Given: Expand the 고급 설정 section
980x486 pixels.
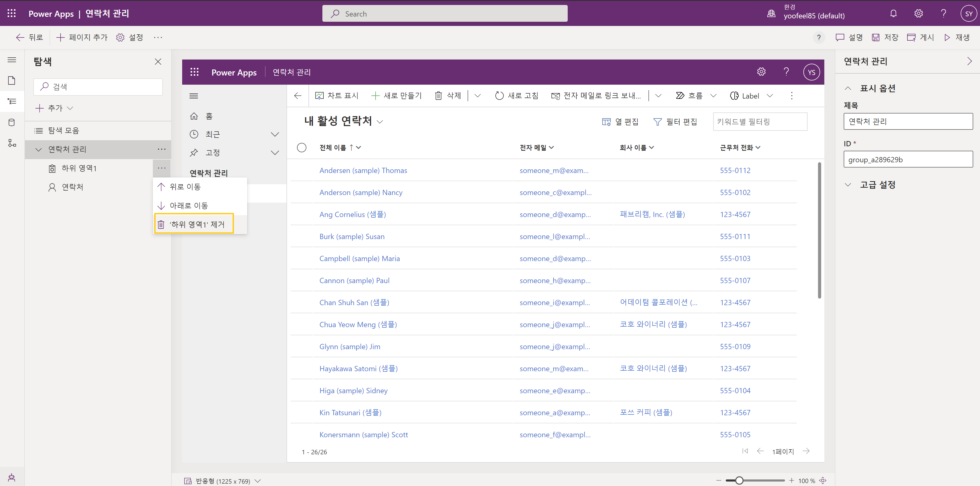Looking at the screenshot, I should (x=848, y=185).
